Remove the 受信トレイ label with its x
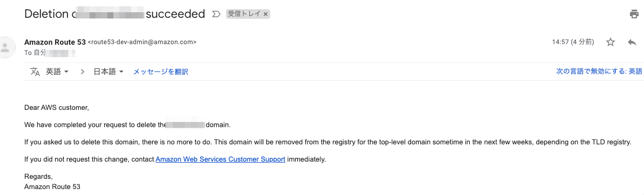This screenshot has width=644, height=195. coord(265,15)
